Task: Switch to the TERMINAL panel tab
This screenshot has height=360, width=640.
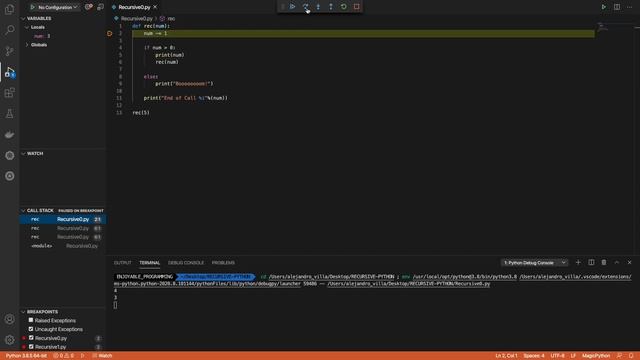Action: [x=149, y=262]
